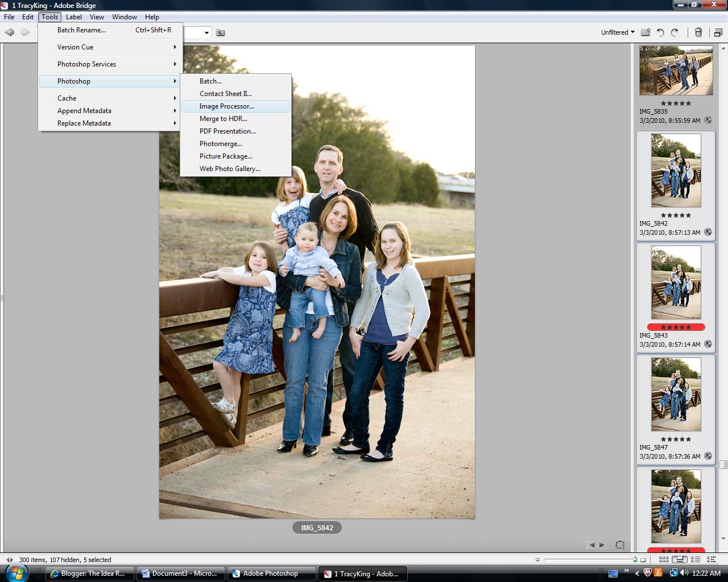
Task: Click the network tray icon
Action: (x=673, y=573)
